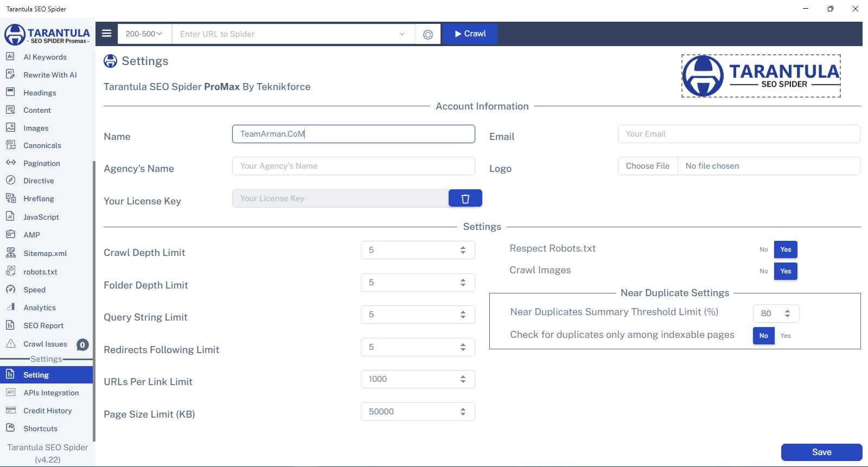The image size is (868, 467).
Task: Adjust Redirects Following Limit stepper arrows
Action: click(463, 347)
